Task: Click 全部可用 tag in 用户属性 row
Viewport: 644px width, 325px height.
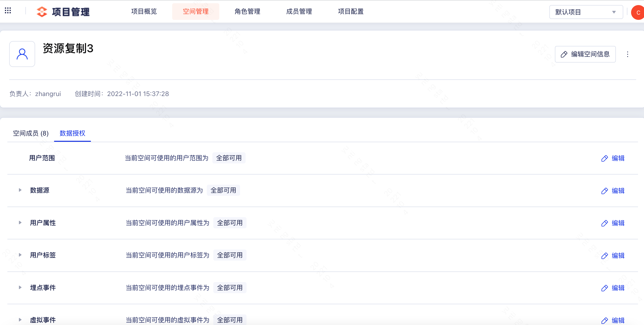Action: pyautogui.click(x=230, y=223)
